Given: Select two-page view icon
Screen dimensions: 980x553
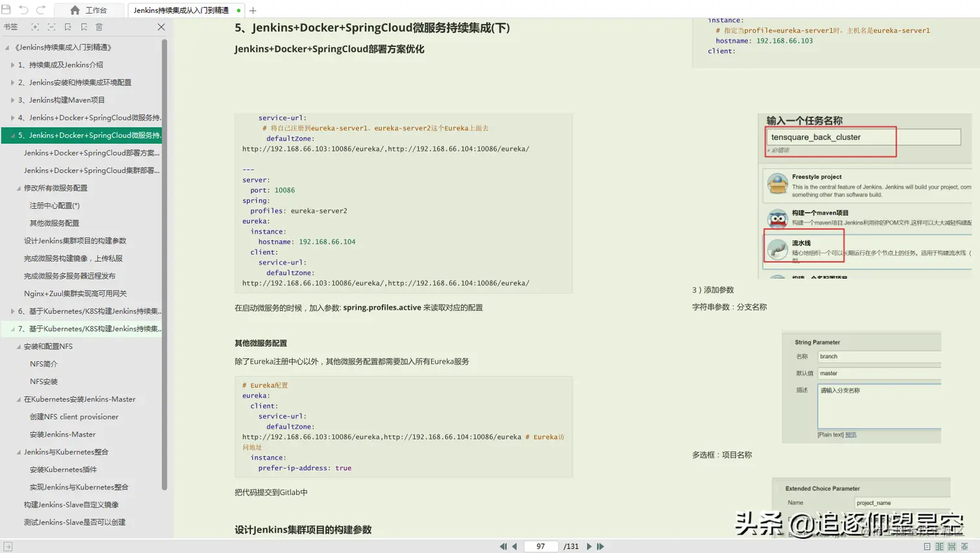Looking at the screenshot, I should (x=939, y=547).
